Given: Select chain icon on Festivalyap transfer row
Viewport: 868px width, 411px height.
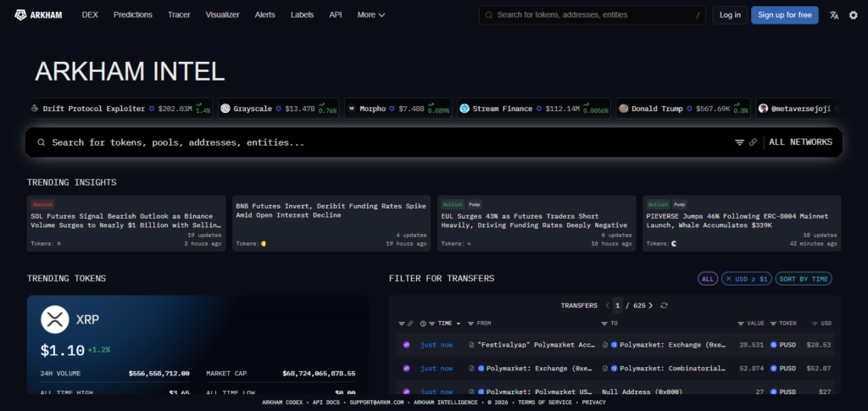Looking at the screenshot, I should point(406,345).
